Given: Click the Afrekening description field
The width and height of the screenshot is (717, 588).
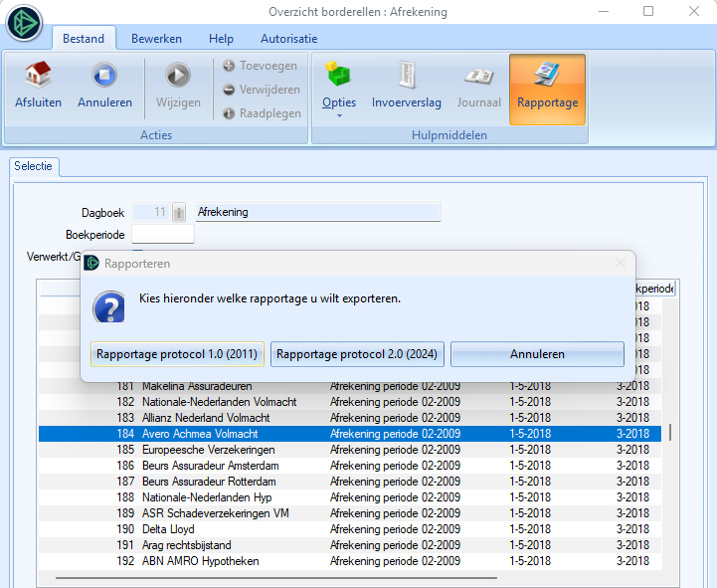Looking at the screenshot, I should (x=318, y=212).
